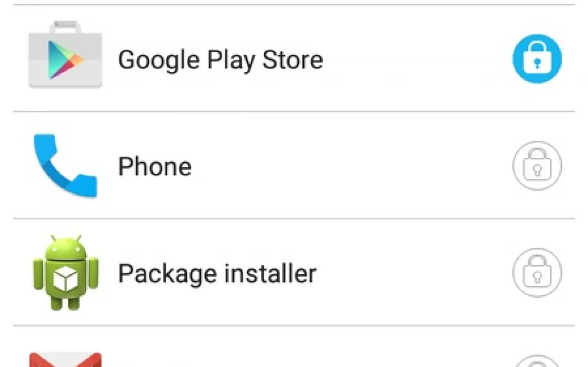Viewport: 588px width, 367px height.
Task: Enable the lock for Phone app
Action: tap(537, 166)
